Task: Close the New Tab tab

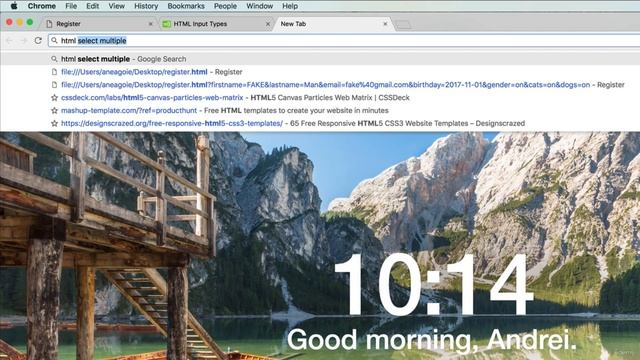Action: click(x=385, y=24)
